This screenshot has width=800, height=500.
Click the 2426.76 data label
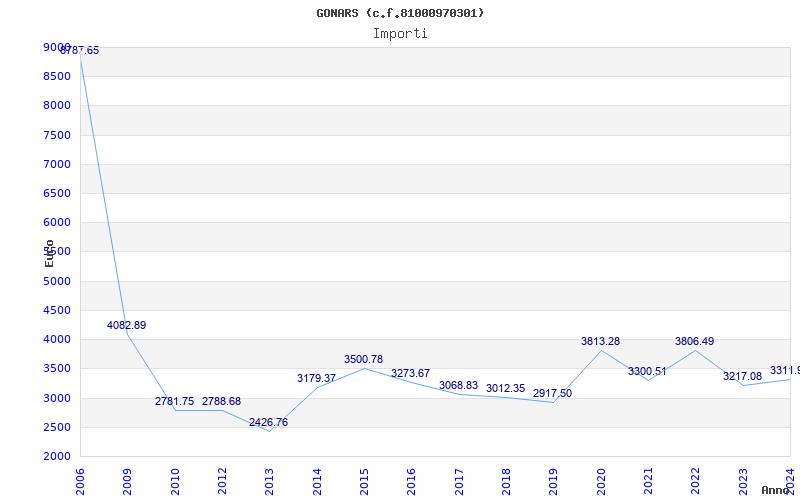tap(268, 422)
